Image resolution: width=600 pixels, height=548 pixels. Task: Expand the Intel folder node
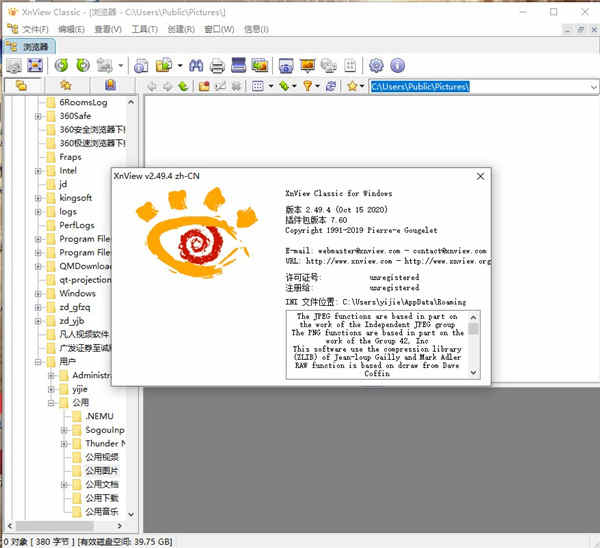click(38, 171)
